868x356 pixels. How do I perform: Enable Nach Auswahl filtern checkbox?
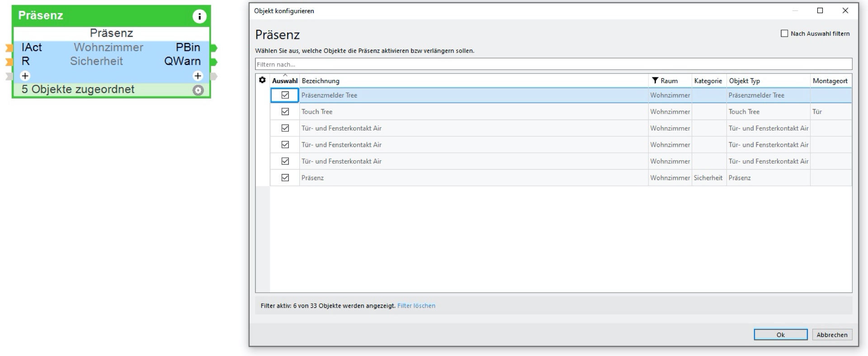tap(784, 33)
